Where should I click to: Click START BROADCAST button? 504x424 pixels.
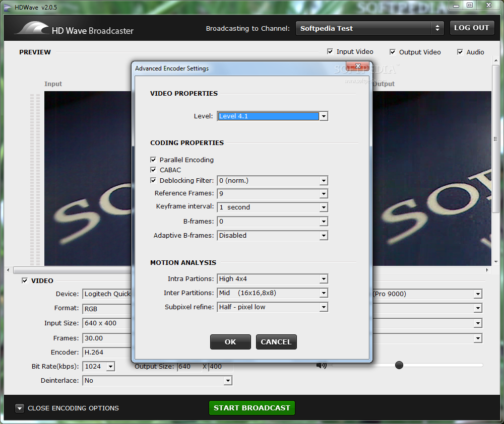(251, 408)
